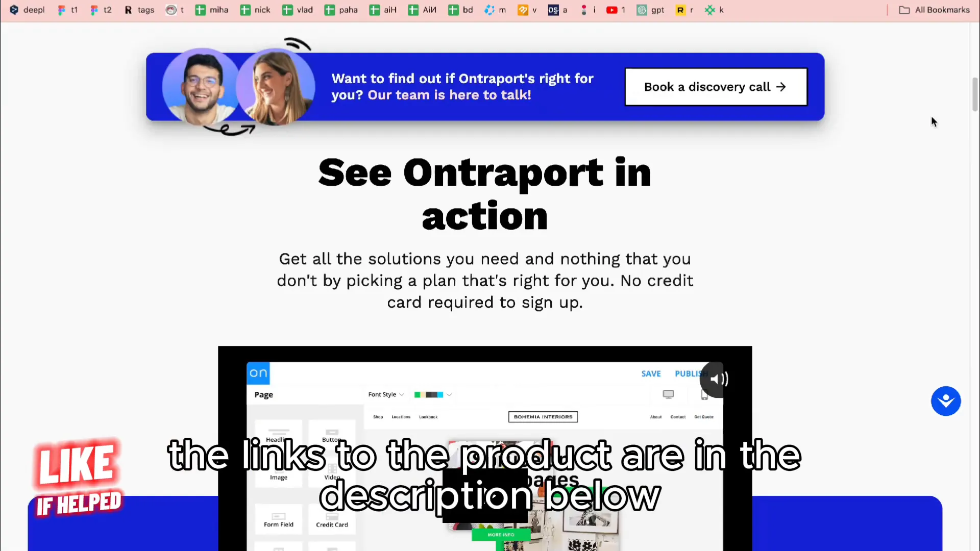The height and width of the screenshot is (551, 980).
Task: Click the Book a discovery call button
Action: 716,86
